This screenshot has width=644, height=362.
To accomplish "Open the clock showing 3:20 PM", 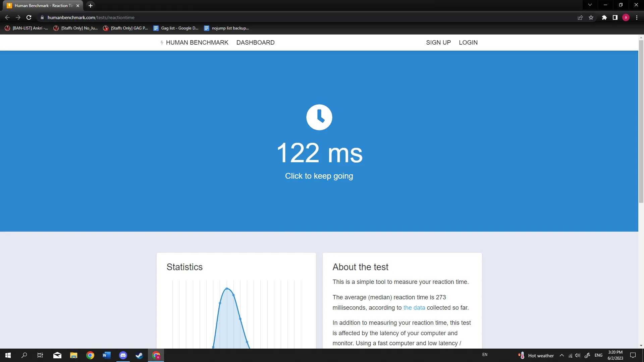I will 615,355.
